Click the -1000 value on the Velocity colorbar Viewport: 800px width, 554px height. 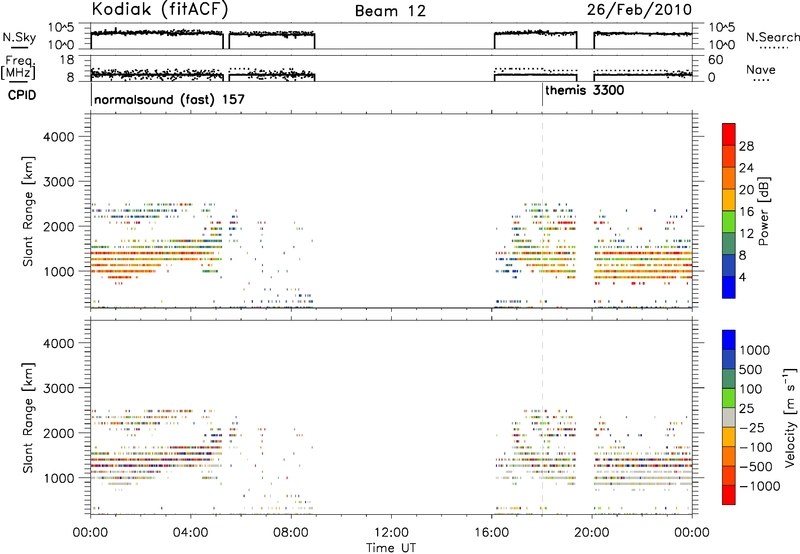(760, 486)
